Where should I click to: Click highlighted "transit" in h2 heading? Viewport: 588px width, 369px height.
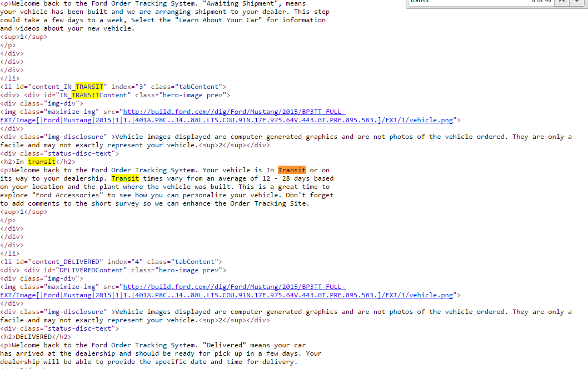click(42, 162)
